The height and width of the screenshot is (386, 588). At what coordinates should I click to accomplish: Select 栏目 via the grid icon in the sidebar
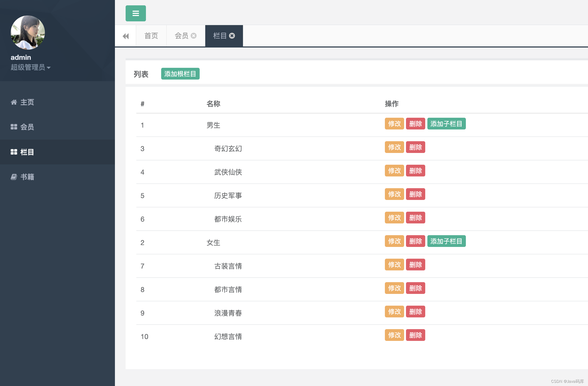point(14,152)
